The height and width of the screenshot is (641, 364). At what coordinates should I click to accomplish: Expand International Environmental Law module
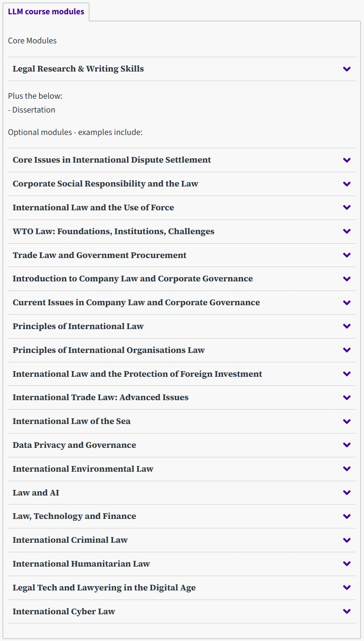83,469
